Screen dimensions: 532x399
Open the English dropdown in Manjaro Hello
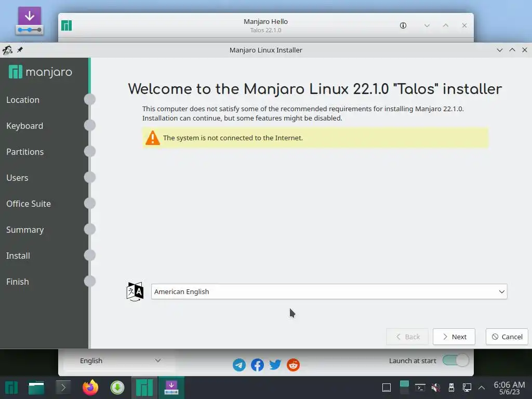click(120, 361)
